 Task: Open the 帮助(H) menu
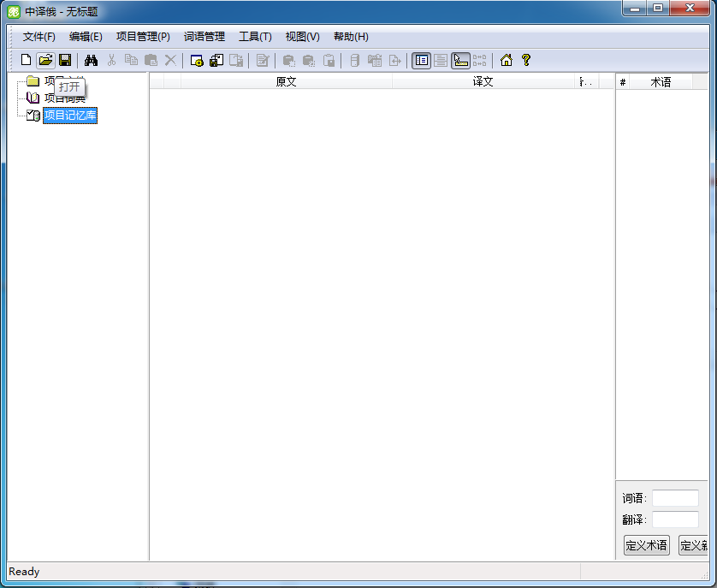point(351,37)
